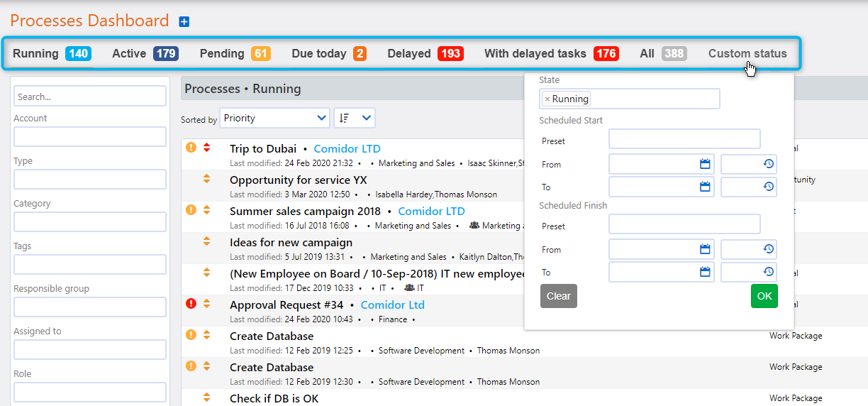Open Scheduled Start From calendar picker
Image resolution: width=868 pixels, height=406 pixels.
point(705,165)
